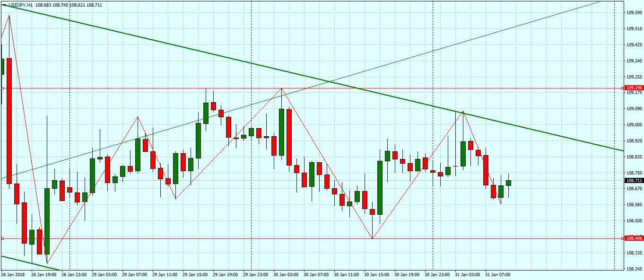Click the 109.595 value on price scale

pyautogui.click(x=634, y=13)
